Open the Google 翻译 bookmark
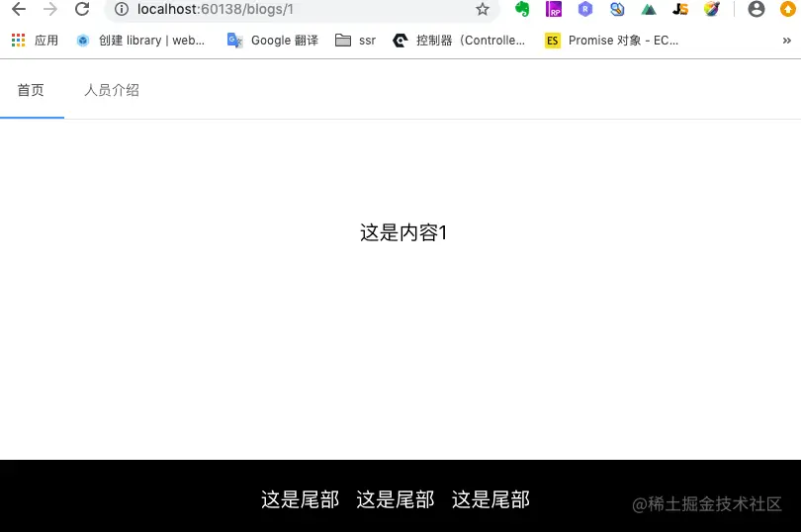The image size is (801, 532). click(273, 41)
